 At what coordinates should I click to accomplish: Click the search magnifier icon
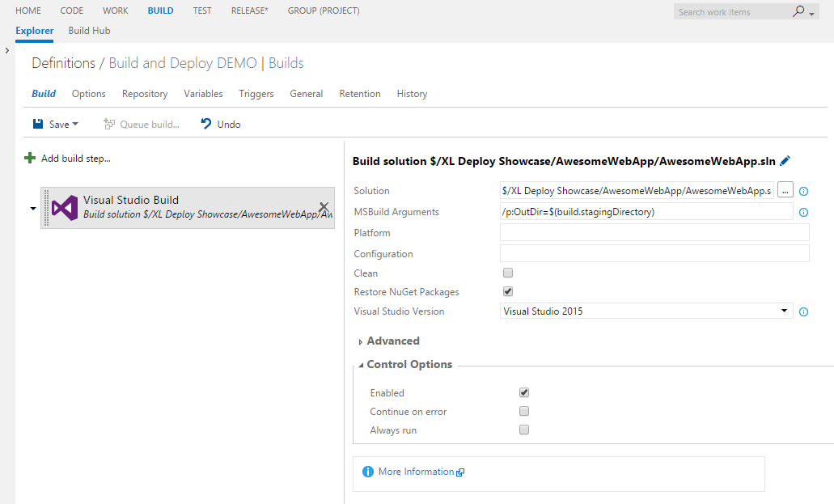[x=799, y=11]
